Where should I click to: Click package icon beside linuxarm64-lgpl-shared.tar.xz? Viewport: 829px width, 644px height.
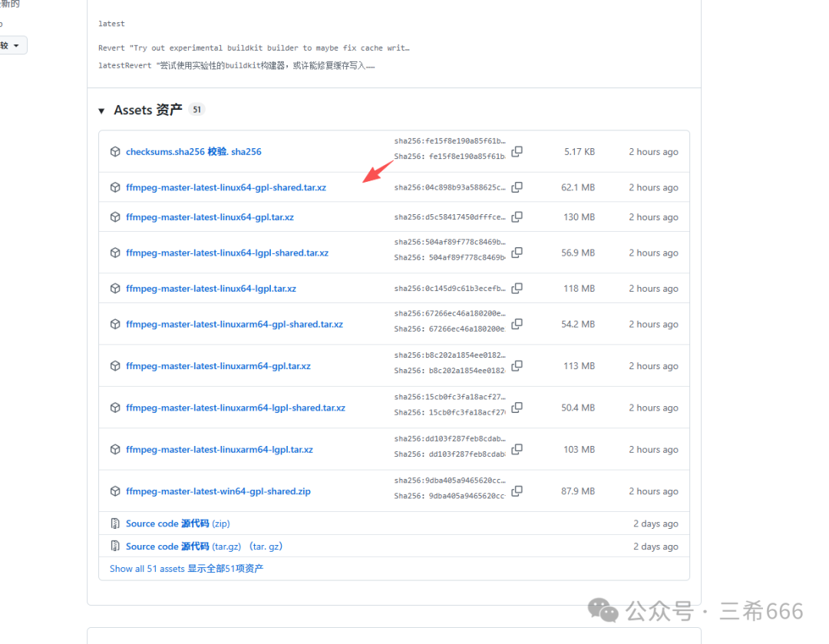point(115,408)
